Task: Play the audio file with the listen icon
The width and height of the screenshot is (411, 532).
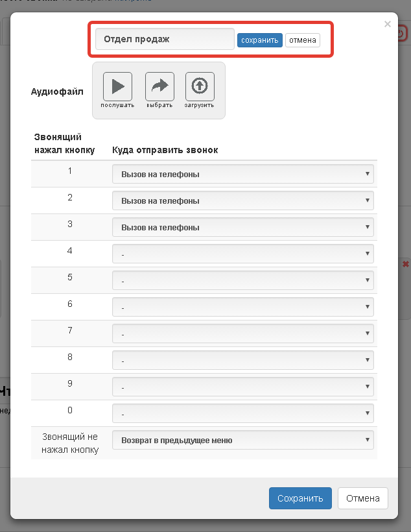Action: tap(117, 86)
